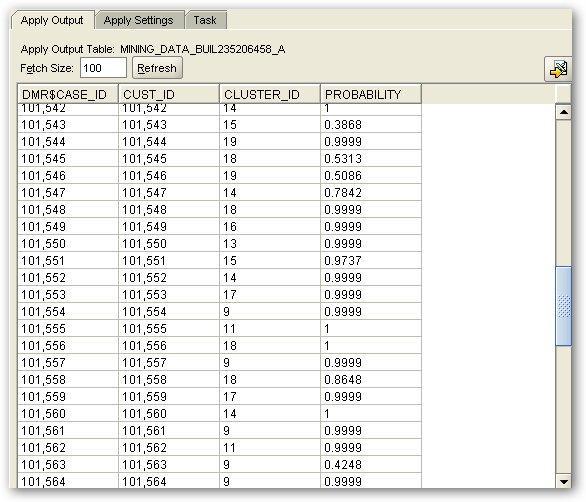Select cluster ID 17 in row 101,553
The width and height of the screenshot is (586, 502).
[x=269, y=295]
